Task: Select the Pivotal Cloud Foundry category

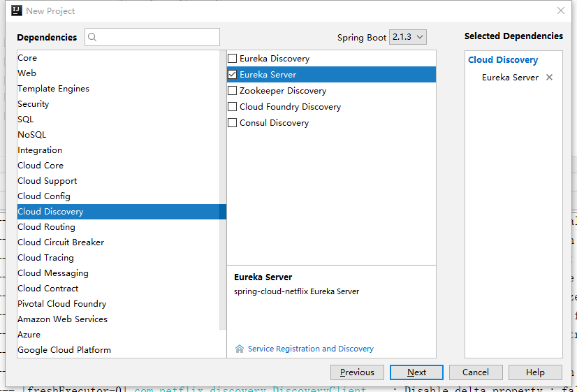Action: [x=119, y=304]
